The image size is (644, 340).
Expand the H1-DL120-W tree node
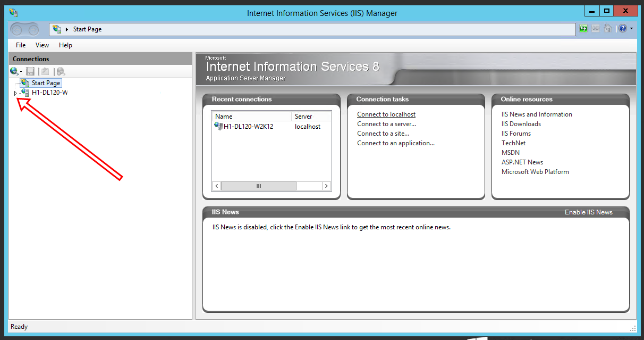(16, 92)
